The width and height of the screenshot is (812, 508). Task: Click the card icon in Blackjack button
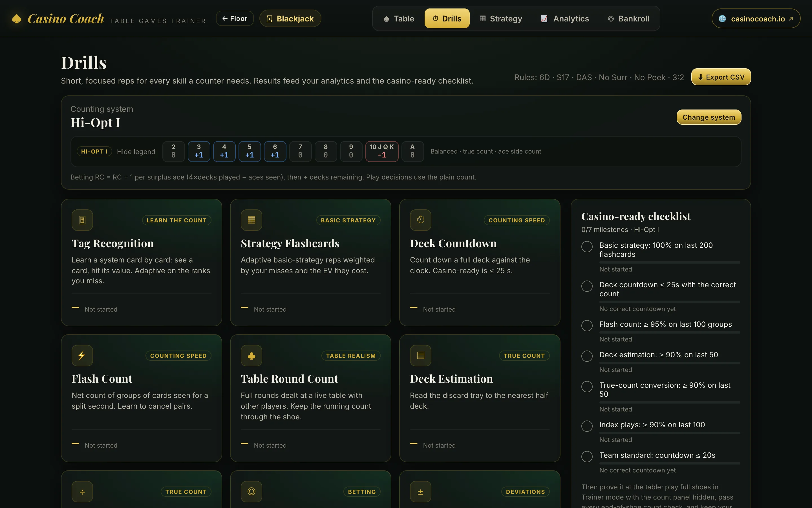point(270,19)
